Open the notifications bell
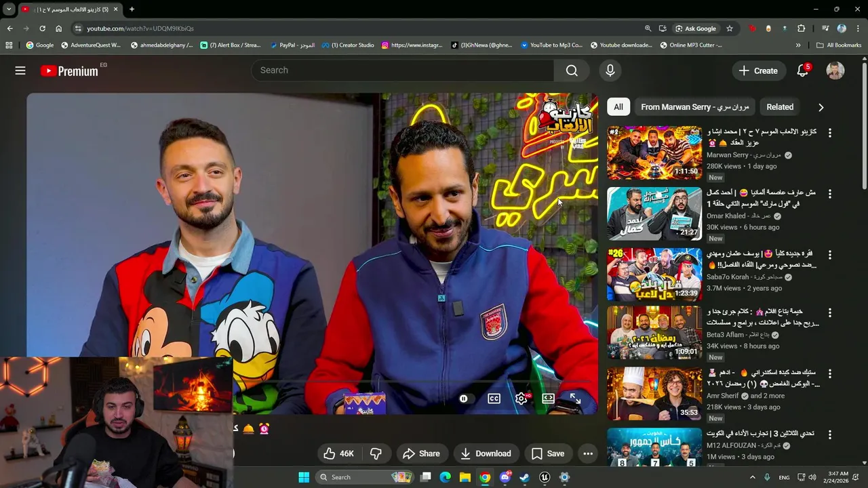This screenshot has height=488, width=868. [803, 70]
